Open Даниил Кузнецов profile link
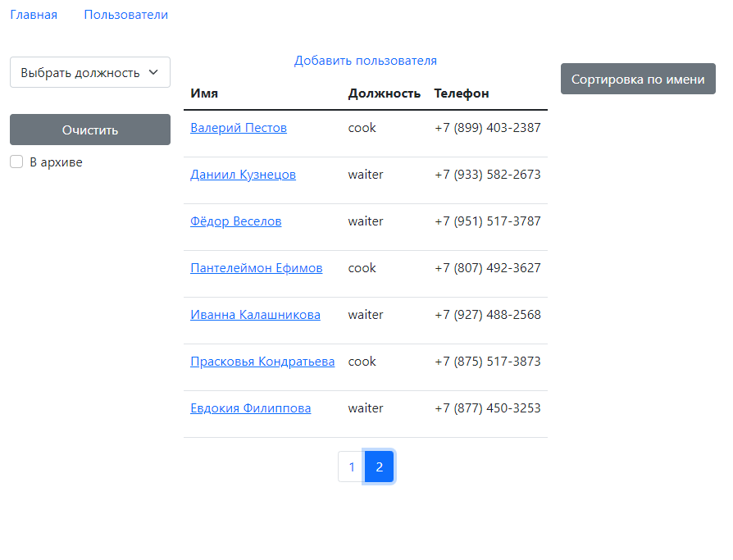 243,175
